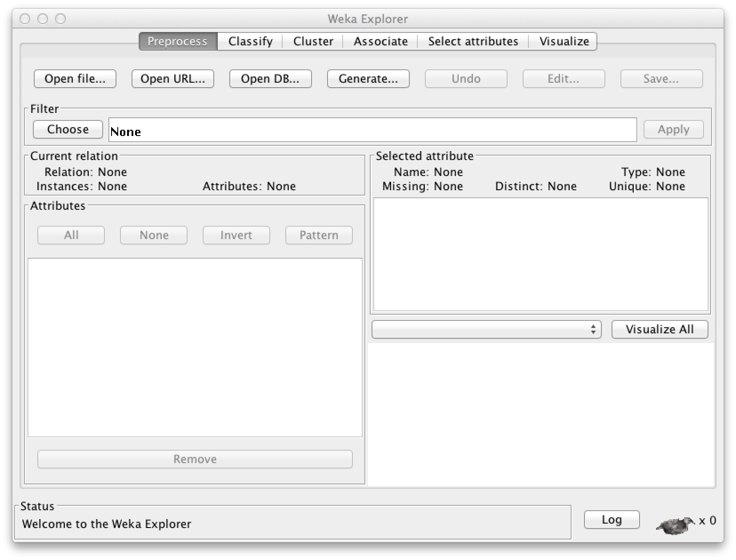
Task: Maximize the Weka Explorer window
Action: tap(60, 19)
